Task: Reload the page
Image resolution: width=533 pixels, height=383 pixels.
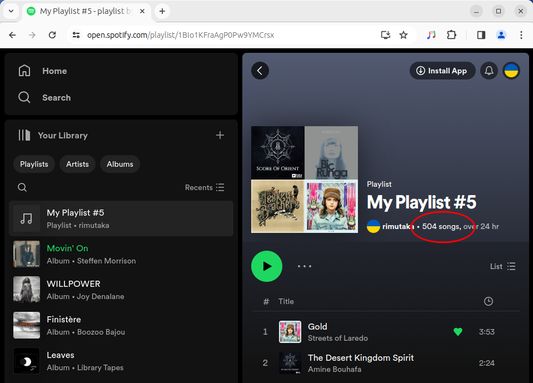Action: pos(52,35)
